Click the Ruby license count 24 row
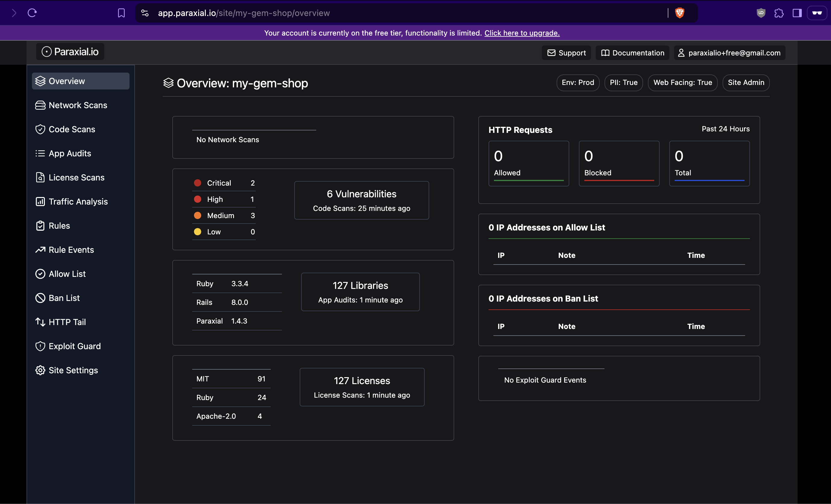This screenshot has height=504, width=831. [231, 397]
